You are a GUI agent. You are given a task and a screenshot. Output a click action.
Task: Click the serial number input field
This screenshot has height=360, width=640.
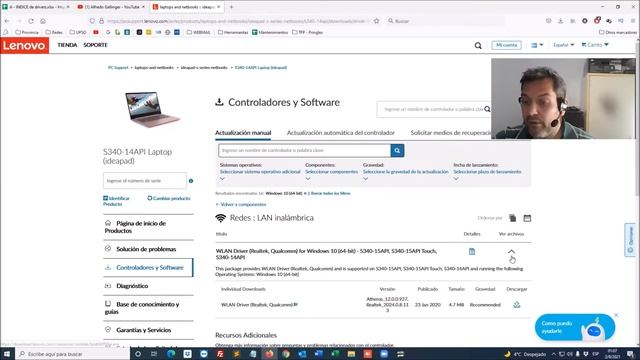144,180
